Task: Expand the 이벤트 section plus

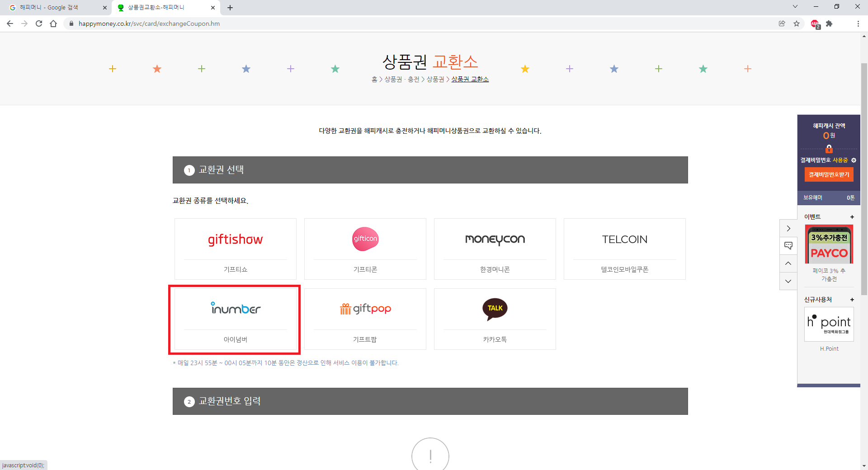Action: [852, 217]
